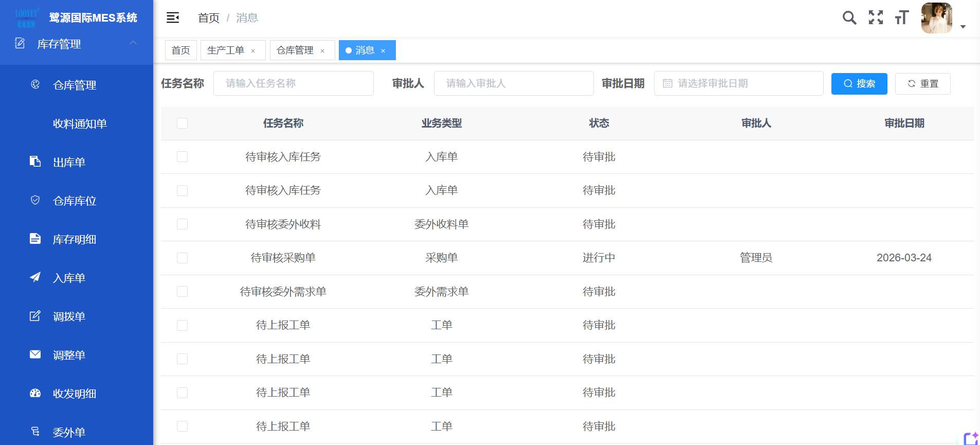980x445 pixels.
Task: Open the font size setting icon
Action: coord(901,18)
